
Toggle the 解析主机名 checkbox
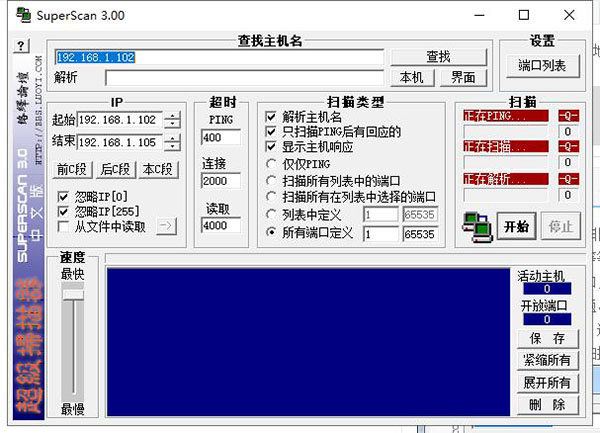(x=271, y=116)
